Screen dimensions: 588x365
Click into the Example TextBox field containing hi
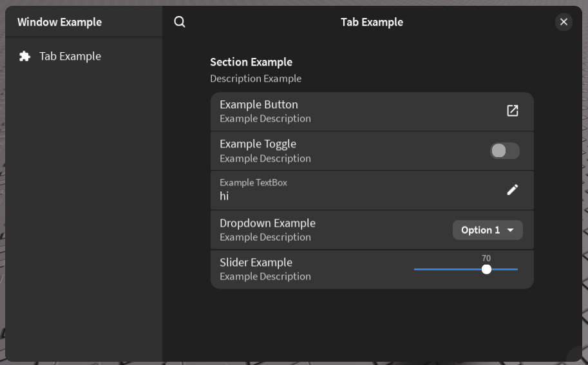pos(372,191)
